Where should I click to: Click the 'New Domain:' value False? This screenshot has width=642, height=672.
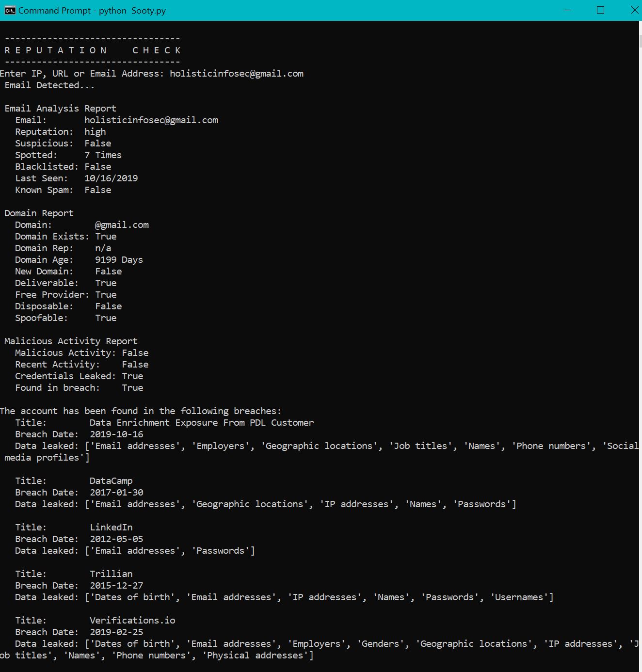click(x=109, y=272)
